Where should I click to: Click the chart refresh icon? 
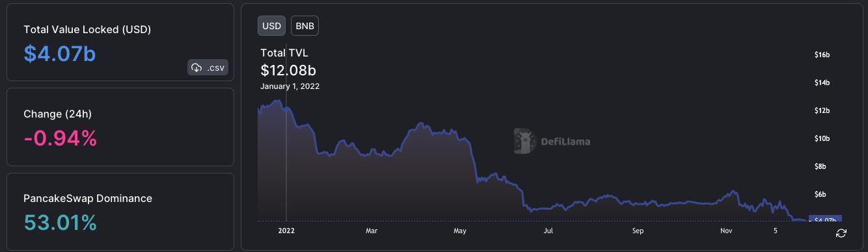pos(841,233)
